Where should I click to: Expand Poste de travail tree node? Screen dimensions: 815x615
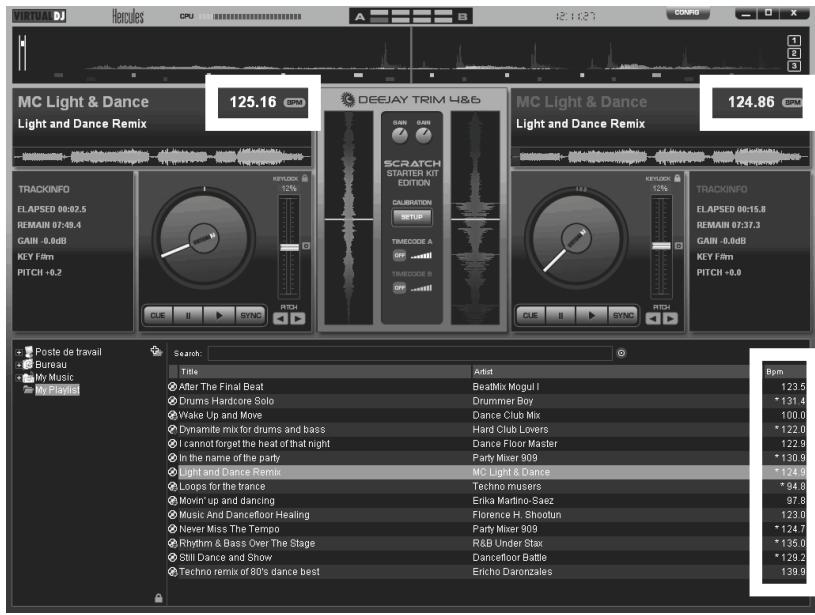[x=19, y=352]
